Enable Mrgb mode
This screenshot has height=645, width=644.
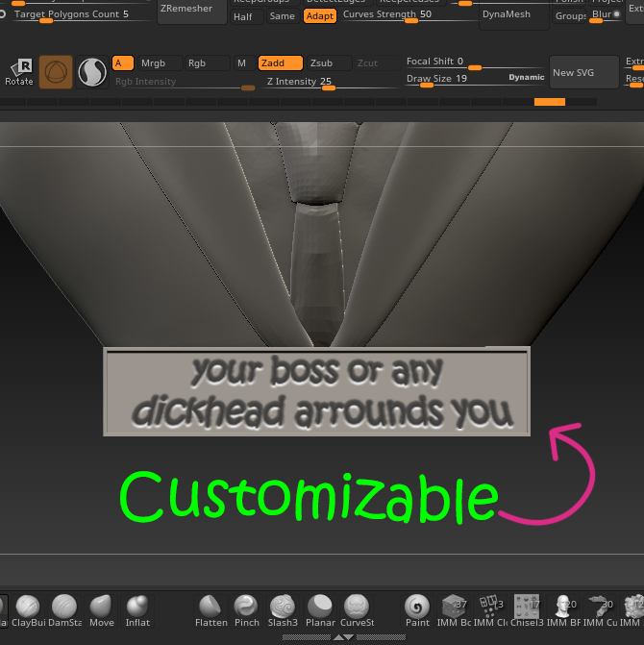(x=160, y=62)
